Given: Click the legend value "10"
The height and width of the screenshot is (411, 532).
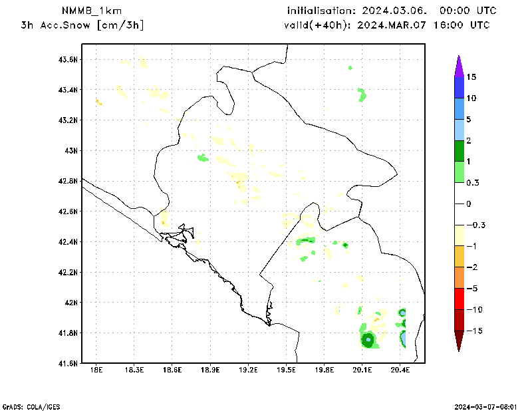Looking at the screenshot, I should [471, 98].
